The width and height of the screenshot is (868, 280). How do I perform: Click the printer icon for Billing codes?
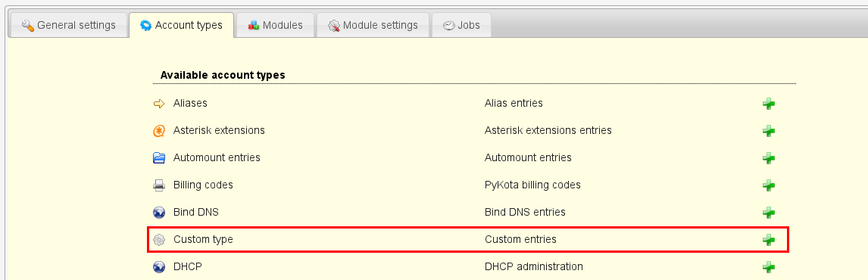click(159, 185)
